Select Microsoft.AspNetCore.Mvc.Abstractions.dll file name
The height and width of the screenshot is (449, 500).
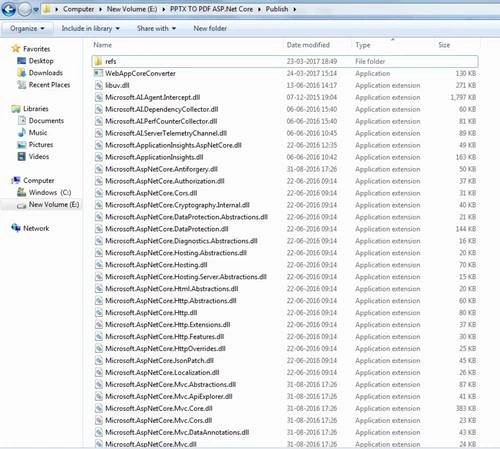coord(170,385)
